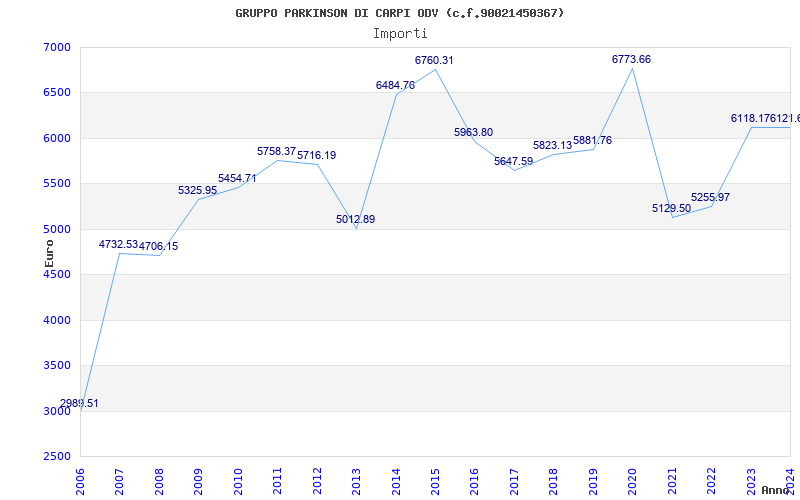The width and height of the screenshot is (800, 500).
Task: Click the data label 5255.97
Action: (711, 197)
